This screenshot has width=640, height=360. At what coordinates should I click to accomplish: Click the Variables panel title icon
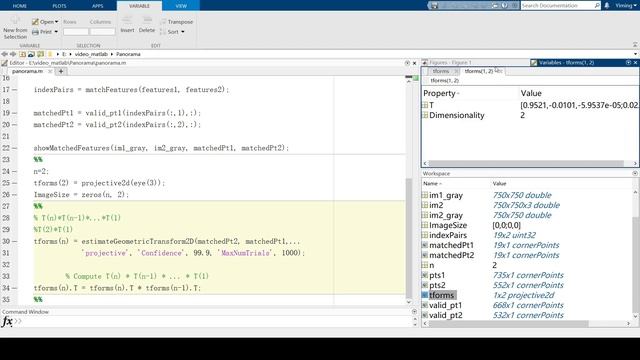[533, 62]
